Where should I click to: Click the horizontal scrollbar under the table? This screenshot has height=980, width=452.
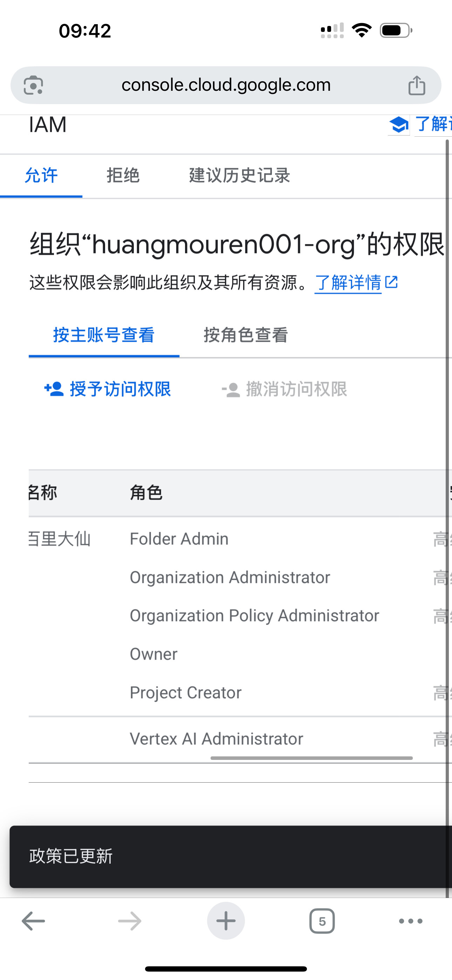click(311, 758)
